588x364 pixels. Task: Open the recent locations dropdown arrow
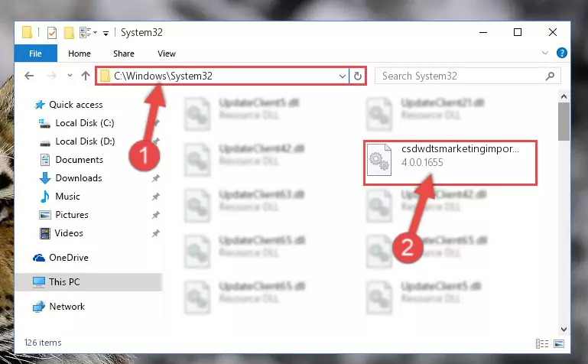70,76
